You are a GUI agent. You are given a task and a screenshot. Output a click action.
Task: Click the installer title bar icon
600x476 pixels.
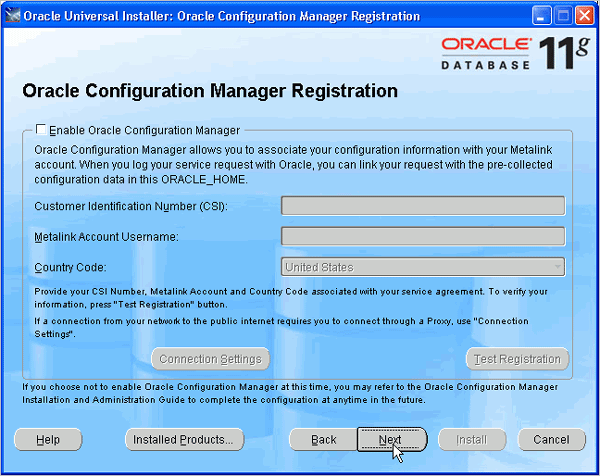tap(13, 16)
